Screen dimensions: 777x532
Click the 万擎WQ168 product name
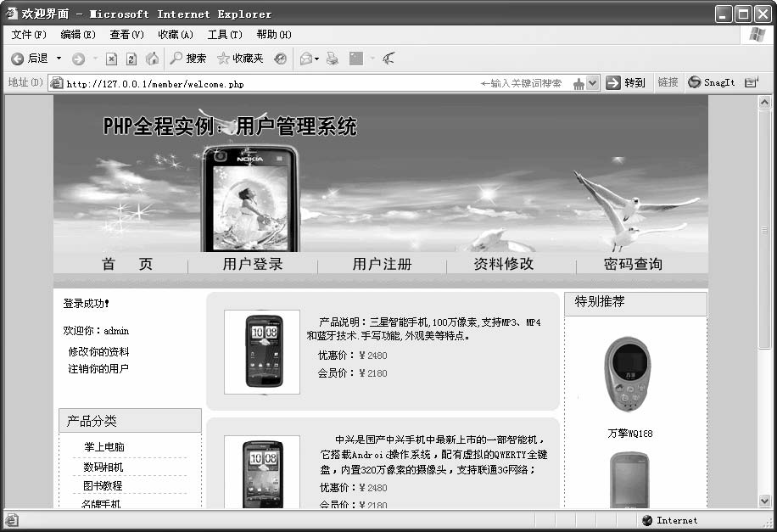(x=630, y=433)
